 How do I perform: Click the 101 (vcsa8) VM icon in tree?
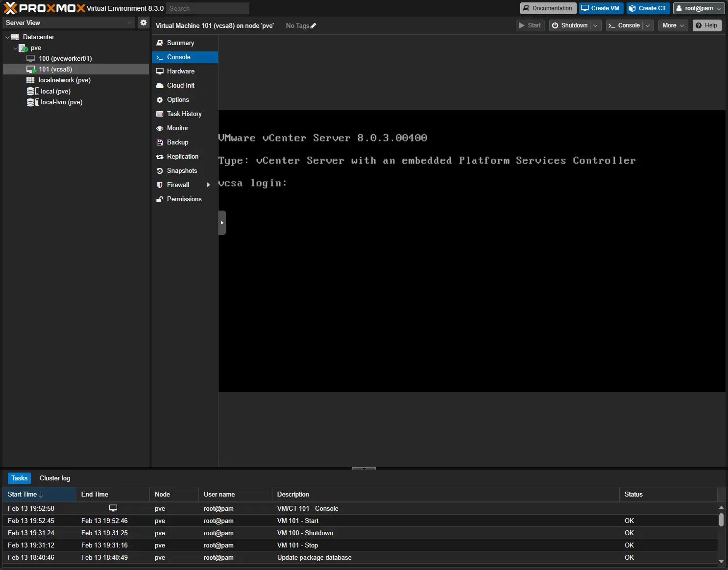31,70
